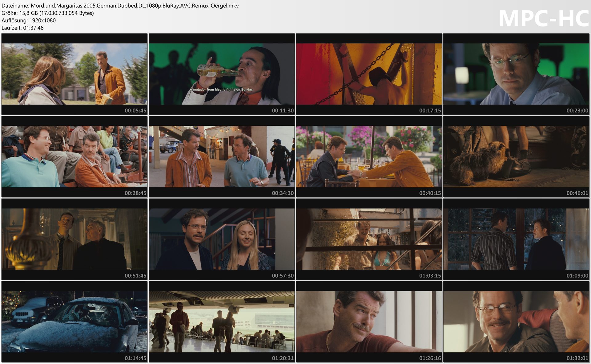Click the Dateiname file name line

tap(120, 6)
